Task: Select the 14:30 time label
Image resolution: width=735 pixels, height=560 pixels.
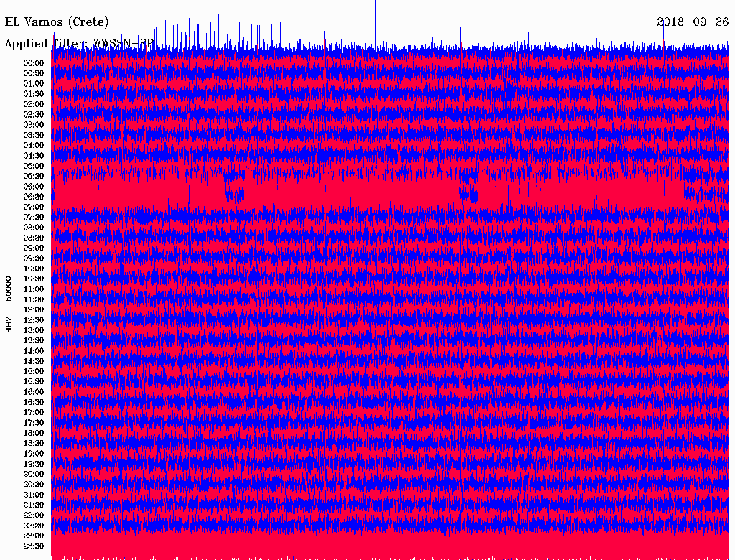Action: (x=34, y=361)
